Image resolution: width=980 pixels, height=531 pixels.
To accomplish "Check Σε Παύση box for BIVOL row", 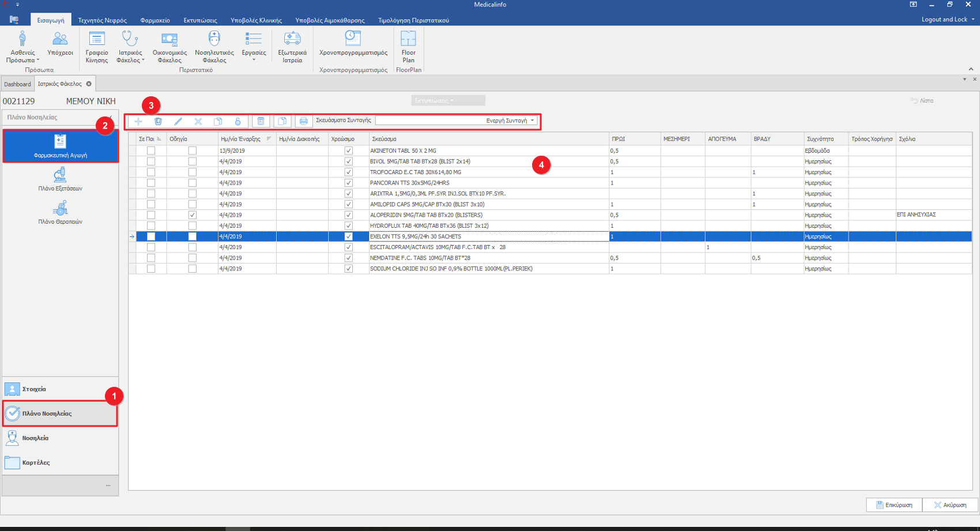I will [x=151, y=161].
